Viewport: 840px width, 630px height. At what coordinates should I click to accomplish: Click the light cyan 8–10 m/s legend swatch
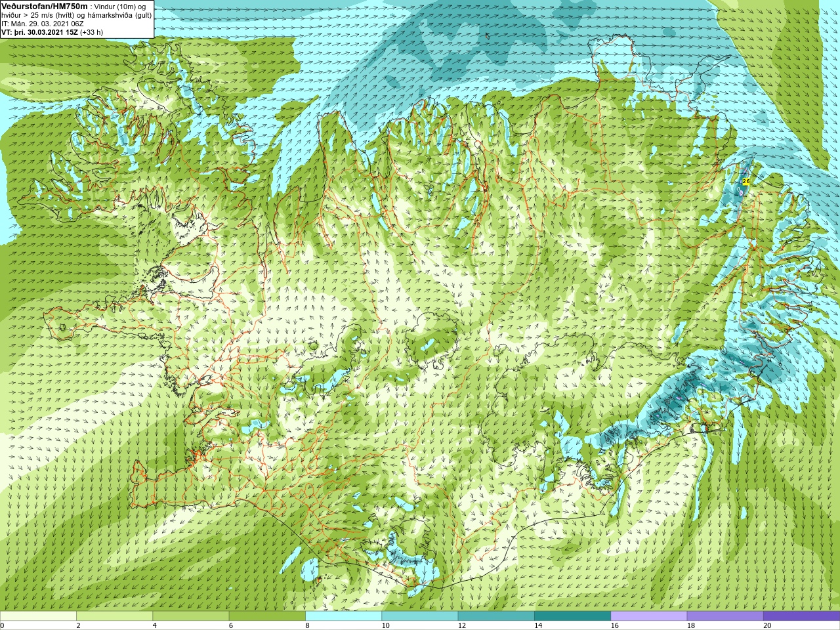point(343,616)
